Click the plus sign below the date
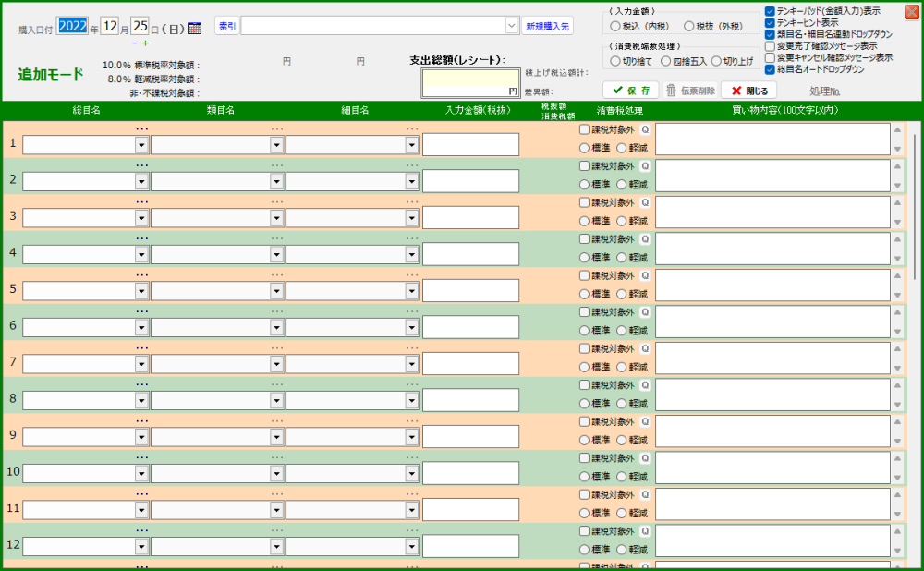The width and height of the screenshot is (924, 571). tap(145, 43)
